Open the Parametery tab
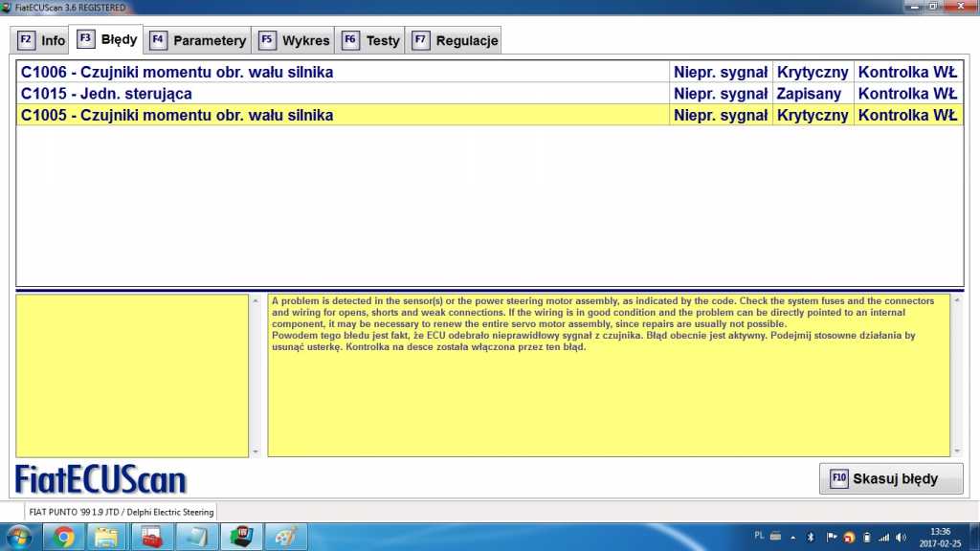The height and width of the screenshot is (551, 980). (x=198, y=40)
